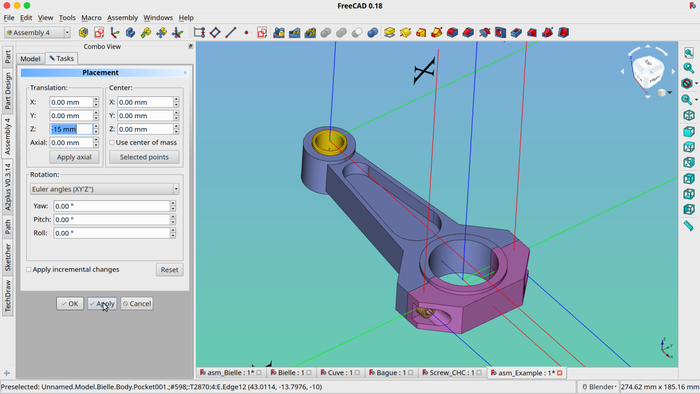
Task: Click the solid cyan front view cube icon
Action: tap(689, 132)
